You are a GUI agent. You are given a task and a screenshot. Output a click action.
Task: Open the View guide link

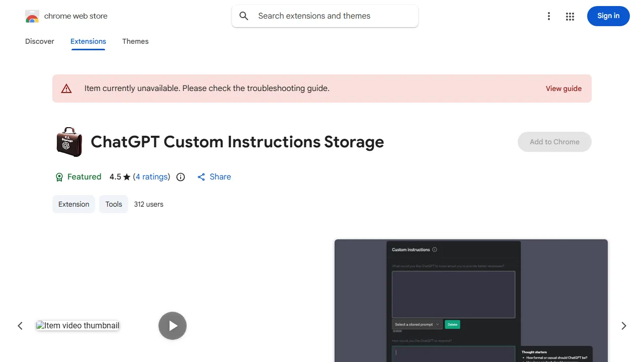[563, 88]
